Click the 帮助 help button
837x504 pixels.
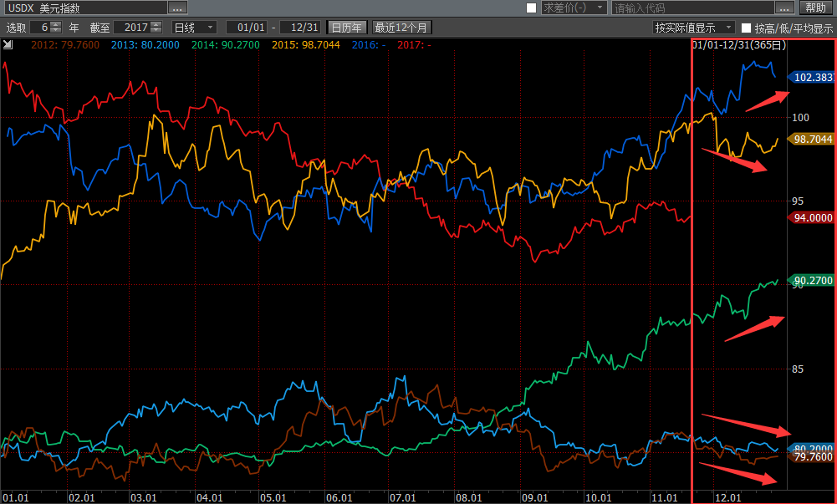pyautogui.click(x=815, y=8)
